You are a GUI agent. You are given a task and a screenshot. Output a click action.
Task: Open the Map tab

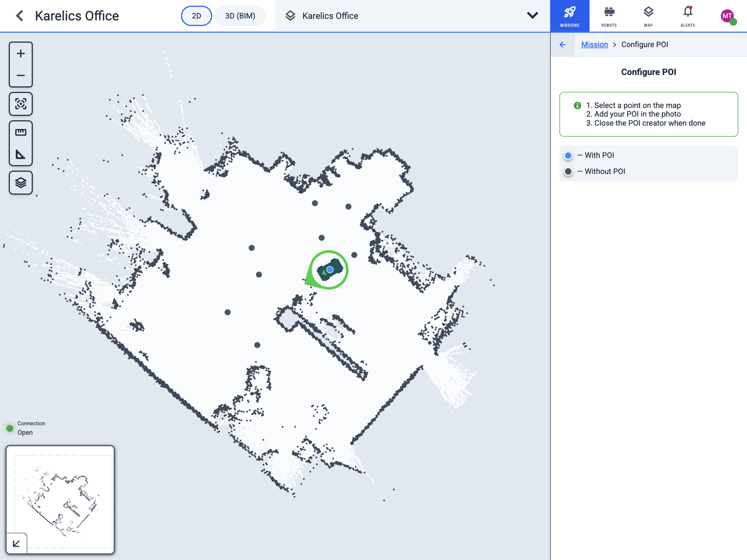(648, 16)
